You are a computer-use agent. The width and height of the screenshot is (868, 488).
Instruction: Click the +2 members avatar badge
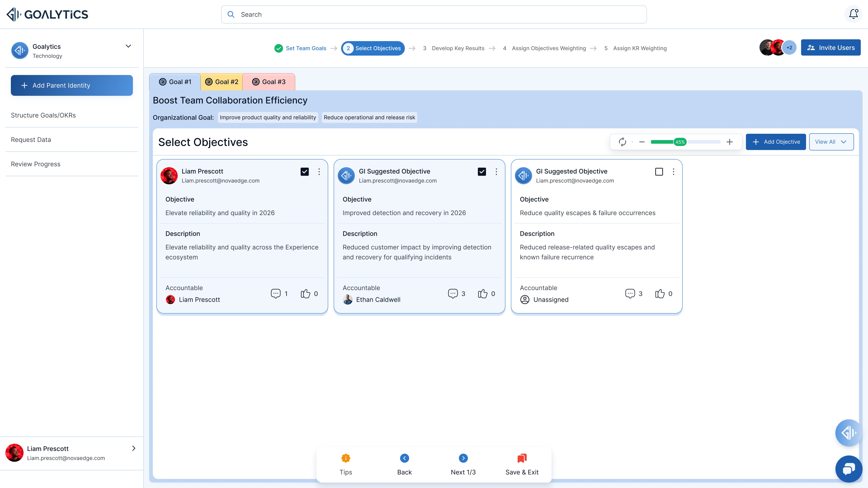click(789, 48)
